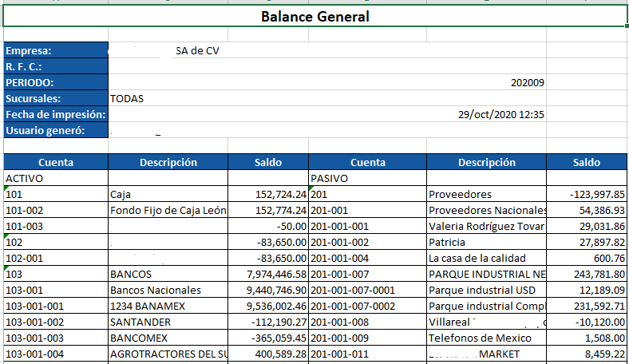629x364 pixels.
Task: Click AGROTRACTORES DEL SU cell
Action: [x=168, y=354]
